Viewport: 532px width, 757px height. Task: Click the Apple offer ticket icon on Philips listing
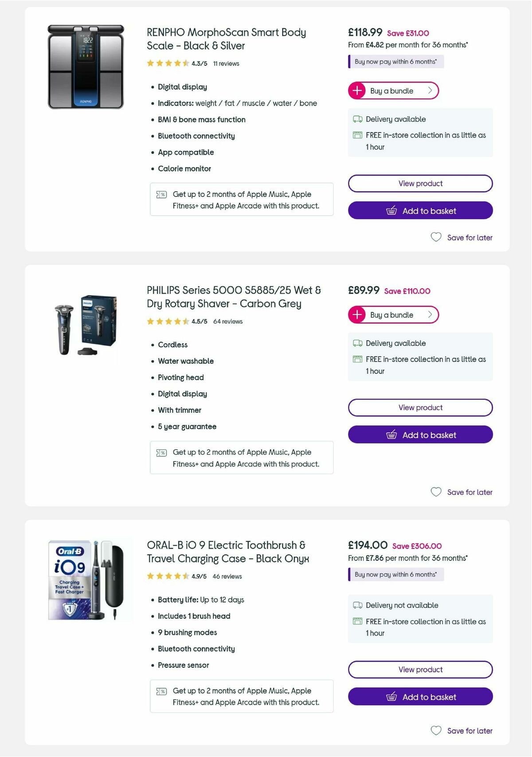(162, 452)
